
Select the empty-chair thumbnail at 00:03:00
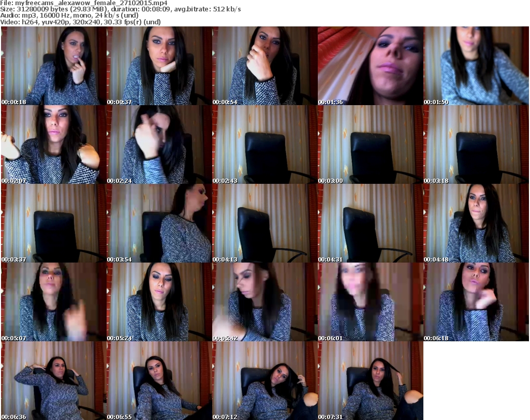click(x=371, y=144)
